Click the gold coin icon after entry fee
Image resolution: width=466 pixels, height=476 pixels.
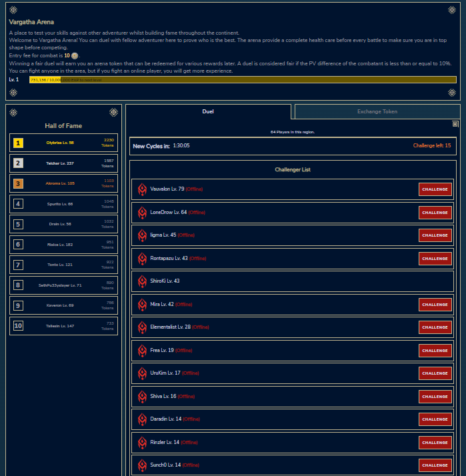click(75, 55)
